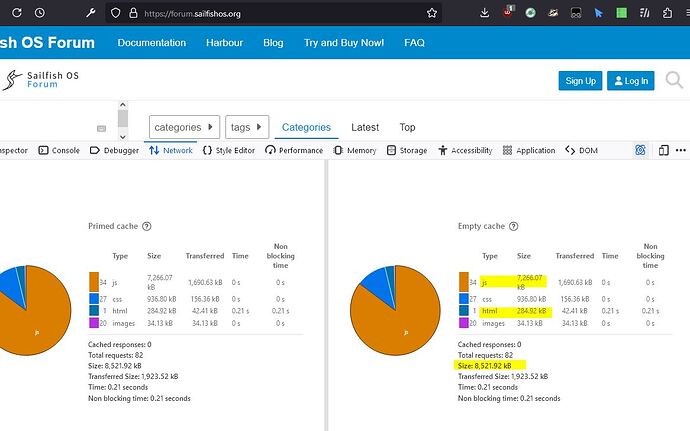
Task: Open the Storage devtools tab
Action: (407, 150)
